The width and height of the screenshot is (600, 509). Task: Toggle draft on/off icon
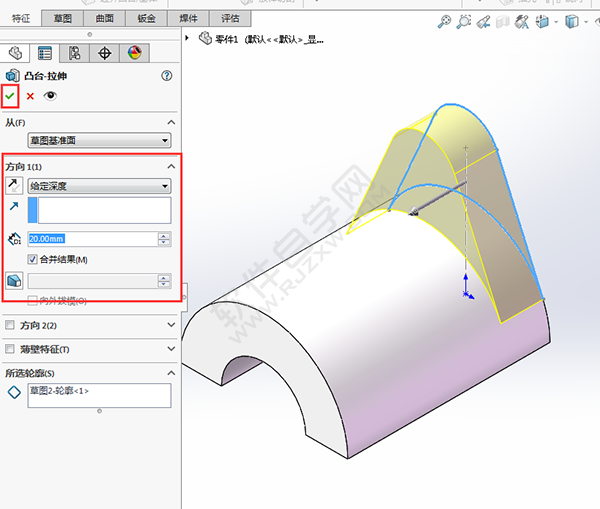pyautogui.click(x=14, y=281)
